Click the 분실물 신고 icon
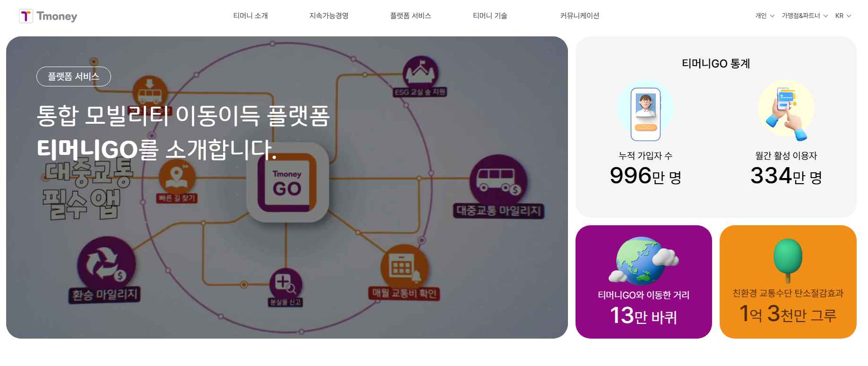868x366 pixels. (x=286, y=284)
